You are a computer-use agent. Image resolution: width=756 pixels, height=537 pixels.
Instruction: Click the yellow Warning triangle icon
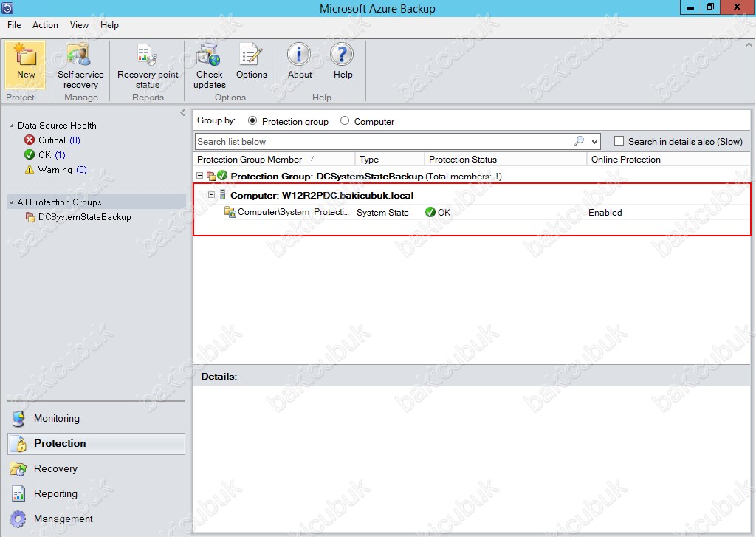pyautogui.click(x=30, y=169)
